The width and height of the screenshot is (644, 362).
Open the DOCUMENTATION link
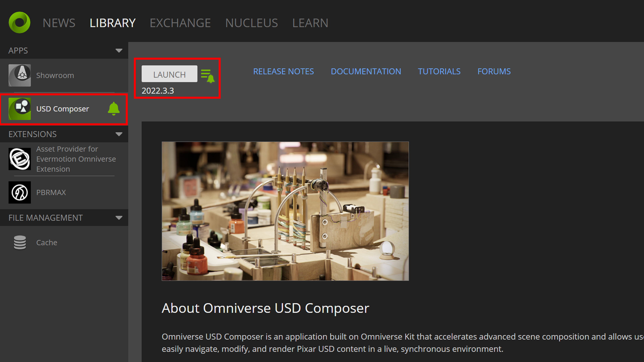[x=366, y=71]
